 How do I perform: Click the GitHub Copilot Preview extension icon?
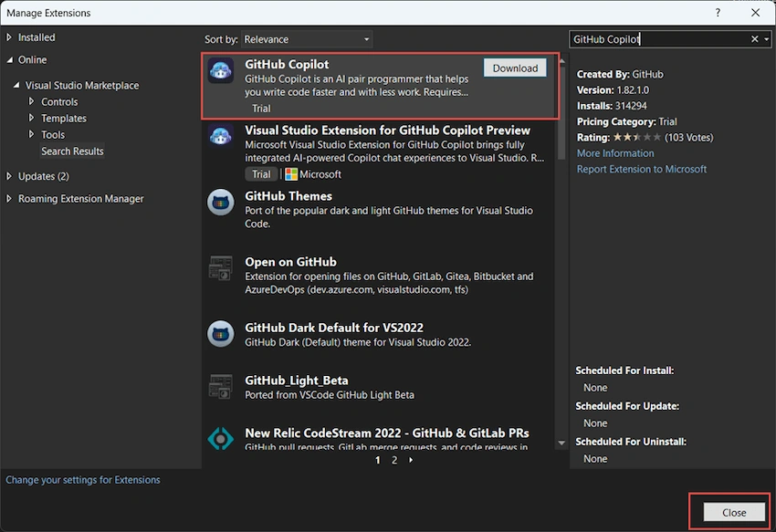[x=220, y=136]
